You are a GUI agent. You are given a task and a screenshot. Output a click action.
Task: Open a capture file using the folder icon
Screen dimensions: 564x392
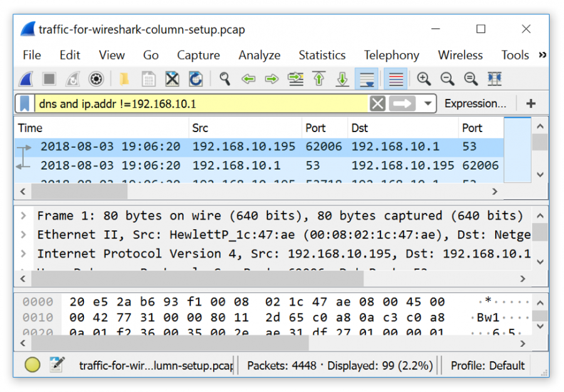(x=124, y=78)
